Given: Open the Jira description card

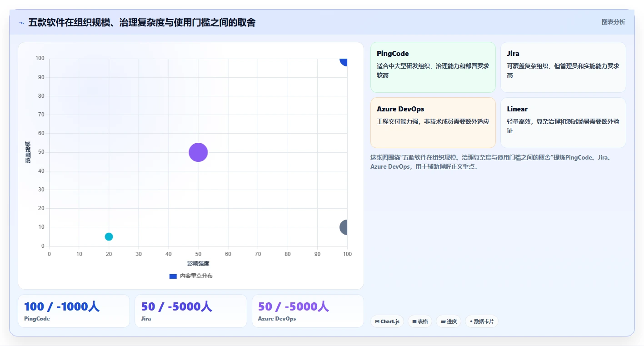Looking at the screenshot, I should point(563,67).
